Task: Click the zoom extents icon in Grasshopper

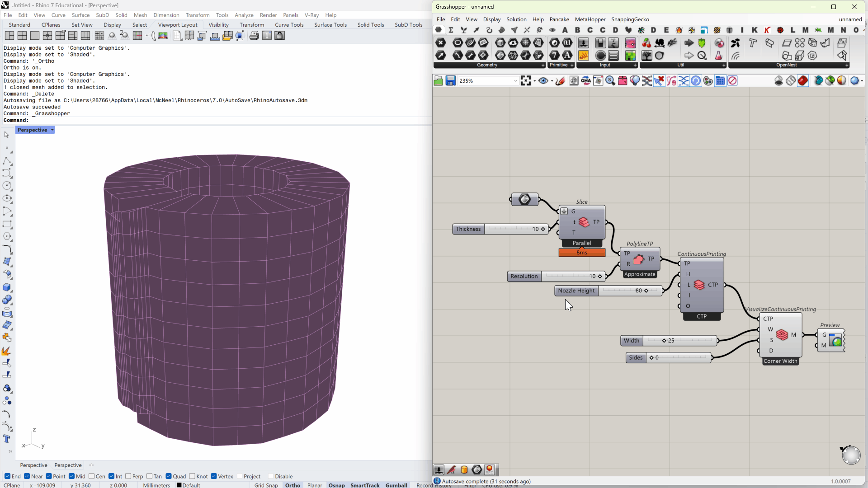Action: [x=525, y=81]
